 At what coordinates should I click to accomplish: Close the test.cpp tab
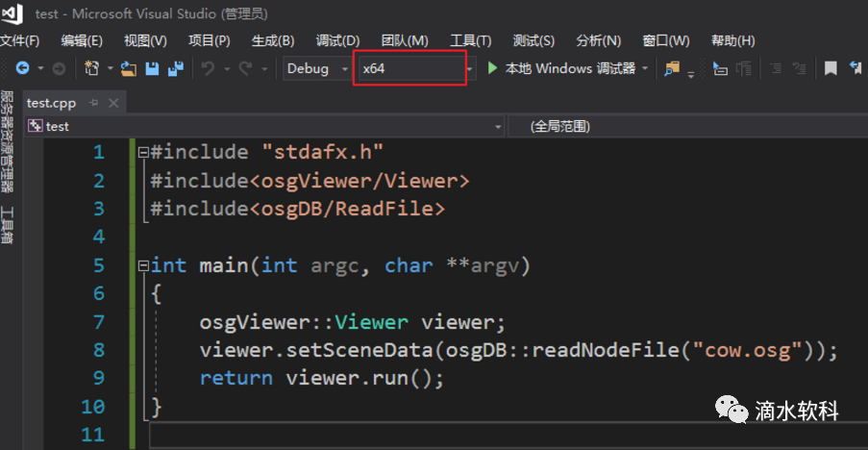point(113,103)
